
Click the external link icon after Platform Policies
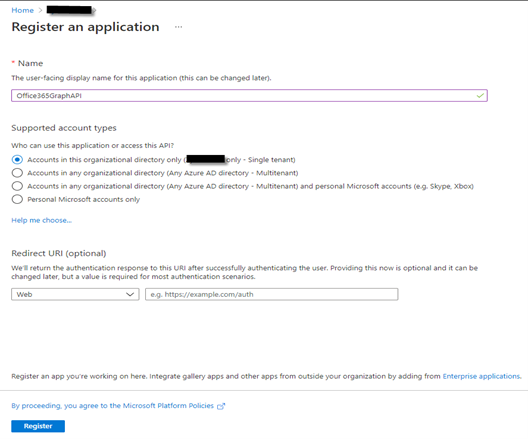221,406
